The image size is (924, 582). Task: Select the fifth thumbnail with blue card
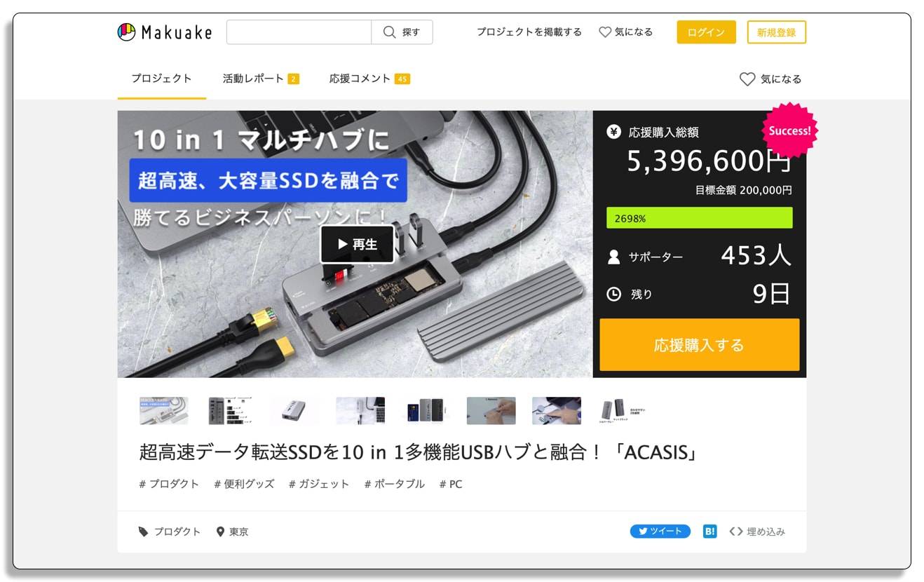pos(426,411)
